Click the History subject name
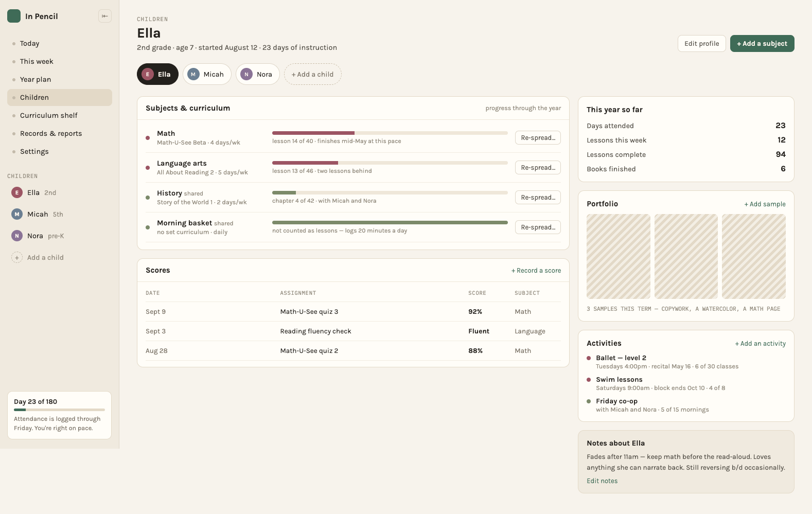Viewport: 812px width, 514px height. point(169,193)
